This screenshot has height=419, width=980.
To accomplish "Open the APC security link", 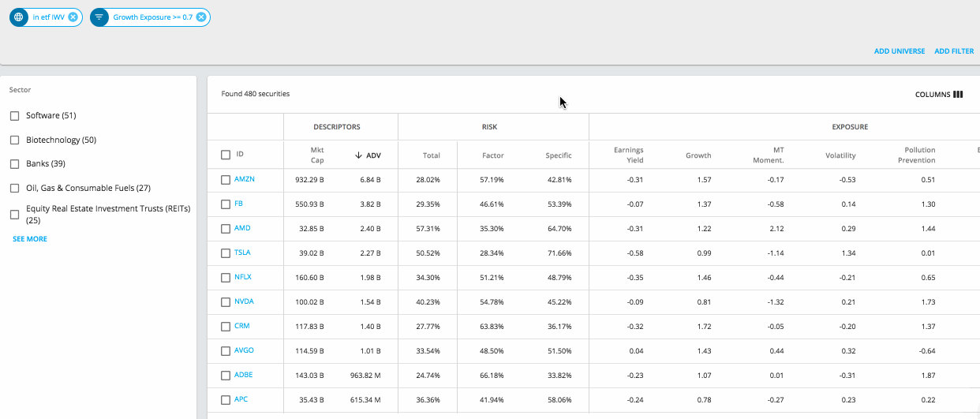I will pos(241,399).
